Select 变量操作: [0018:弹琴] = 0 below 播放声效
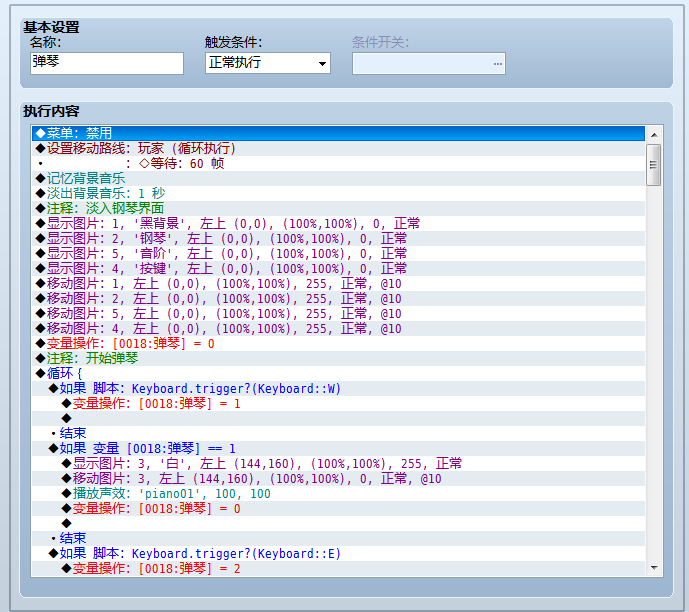 [x=338, y=508]
